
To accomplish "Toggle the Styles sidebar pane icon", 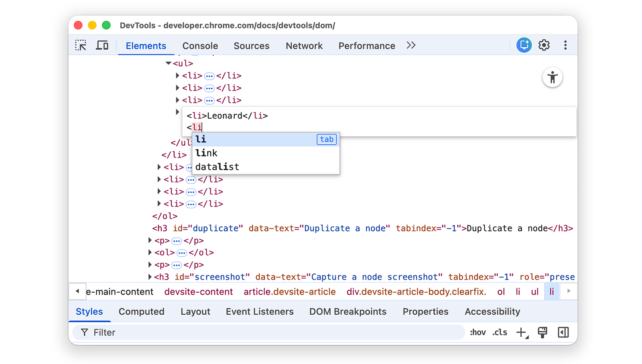I will tap(563, 332).
